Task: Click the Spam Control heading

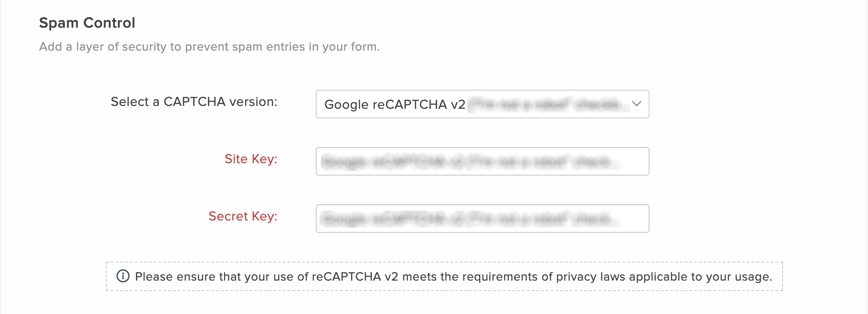Action: [87, 22]
